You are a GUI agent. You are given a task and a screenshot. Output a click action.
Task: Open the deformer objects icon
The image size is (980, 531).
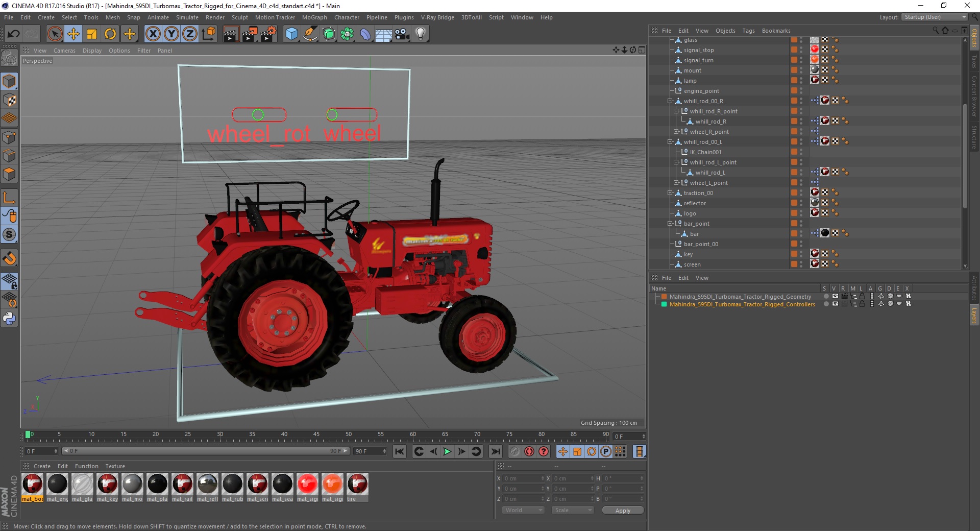(365, 34)
